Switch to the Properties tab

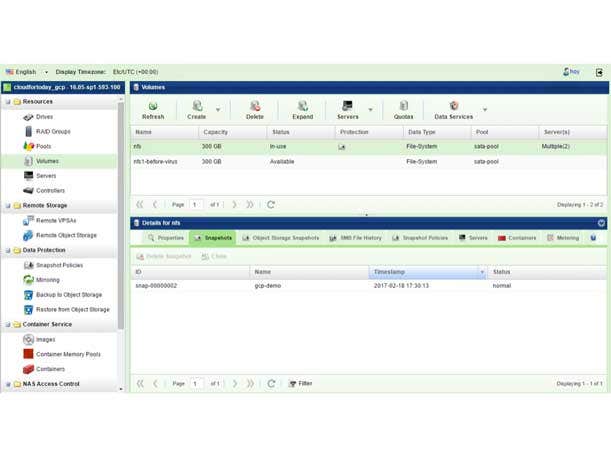tap(165, 238)
